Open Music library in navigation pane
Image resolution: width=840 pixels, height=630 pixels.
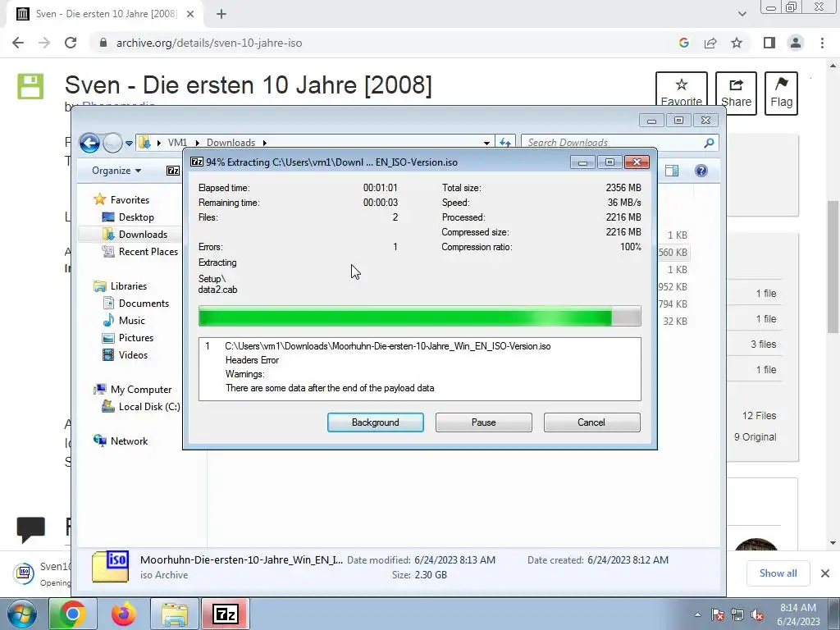[x=132, y=321]
